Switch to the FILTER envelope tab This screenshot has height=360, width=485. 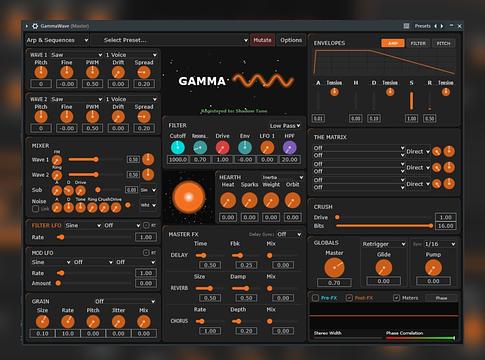tap(418, 43)
